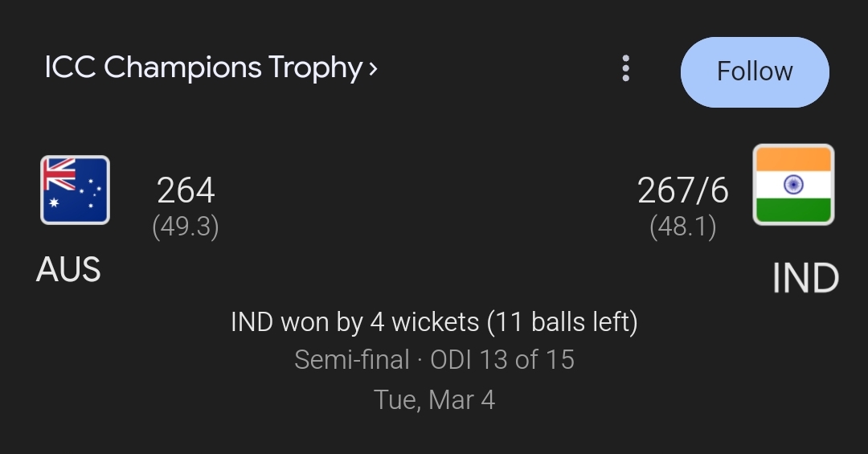Tap the India flag icon
Viewport: 868px width, 454px height.
pyautogui.click(x=792, y=185)
